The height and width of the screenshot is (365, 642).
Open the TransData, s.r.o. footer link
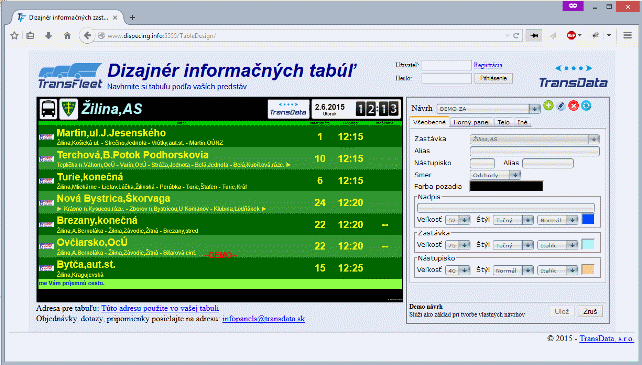(x=606, y=338)
